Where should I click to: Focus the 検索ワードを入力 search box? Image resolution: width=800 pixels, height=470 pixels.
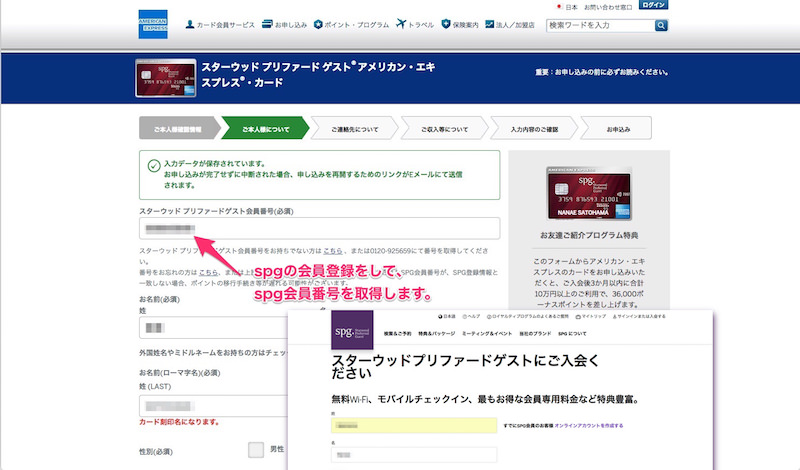click(x=601, y=25)
